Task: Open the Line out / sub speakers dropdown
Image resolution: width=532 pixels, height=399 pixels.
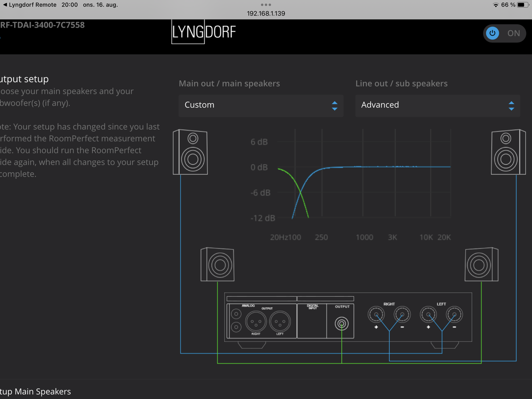Action: click(437, 106)
